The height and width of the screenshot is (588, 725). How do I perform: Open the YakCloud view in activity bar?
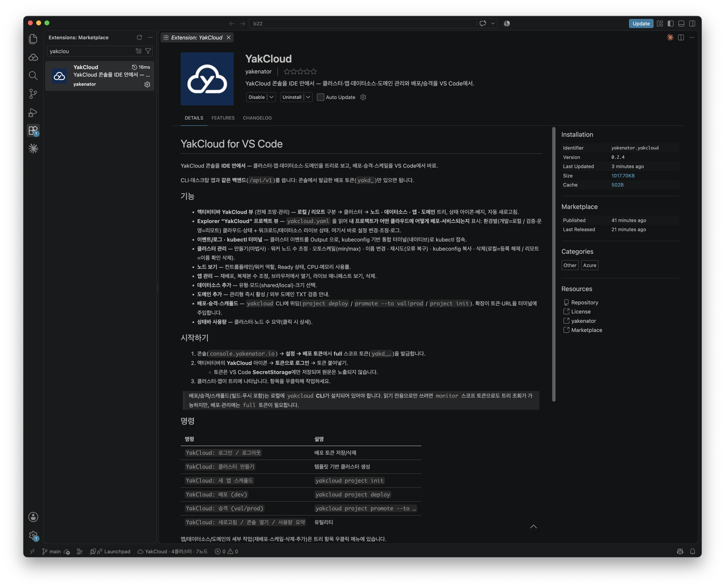click(33, 57)
